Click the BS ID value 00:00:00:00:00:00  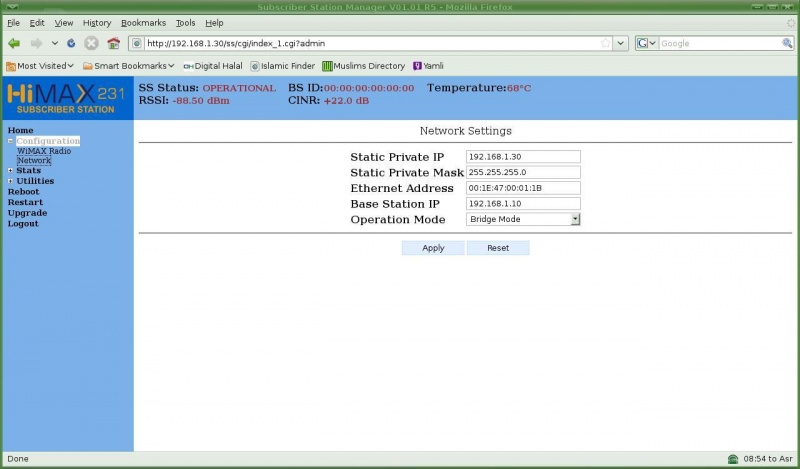click(x=369, y=88)
